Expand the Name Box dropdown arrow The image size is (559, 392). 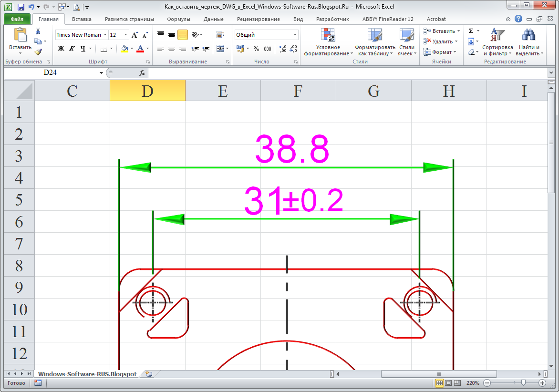point(101,72)
